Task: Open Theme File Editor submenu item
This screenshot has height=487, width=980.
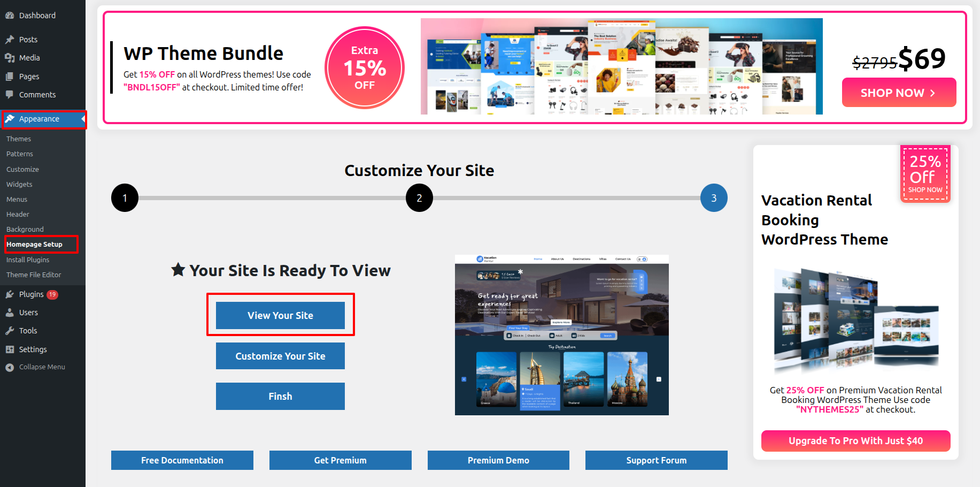Action: [x=34, y=275]
